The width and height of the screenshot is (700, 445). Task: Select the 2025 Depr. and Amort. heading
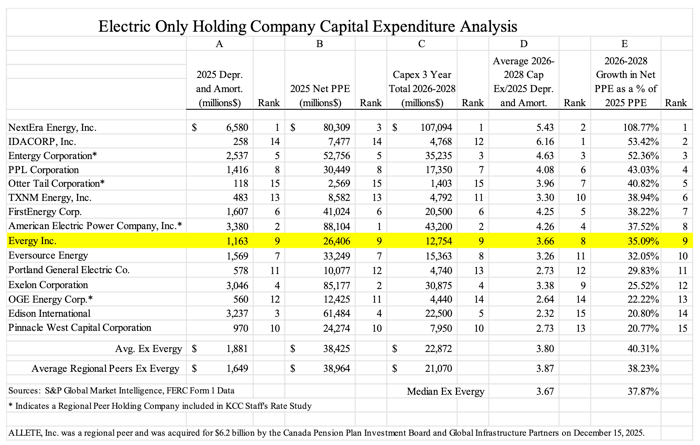tap(219, 89)
